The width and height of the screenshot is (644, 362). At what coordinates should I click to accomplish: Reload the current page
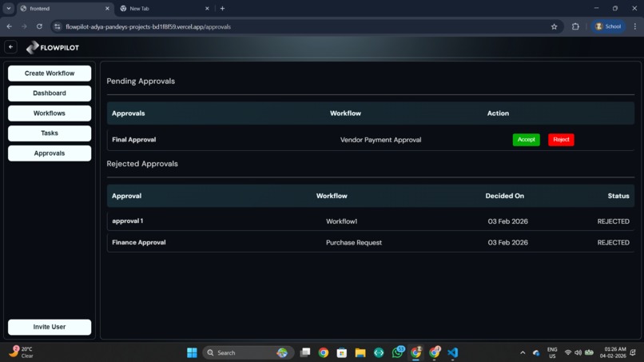(x=39, y=26)
